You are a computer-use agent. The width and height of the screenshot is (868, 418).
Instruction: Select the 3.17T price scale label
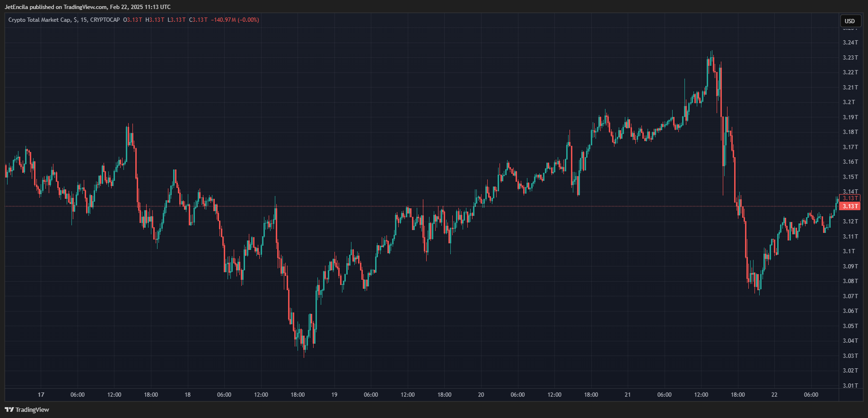pos(850,147)
